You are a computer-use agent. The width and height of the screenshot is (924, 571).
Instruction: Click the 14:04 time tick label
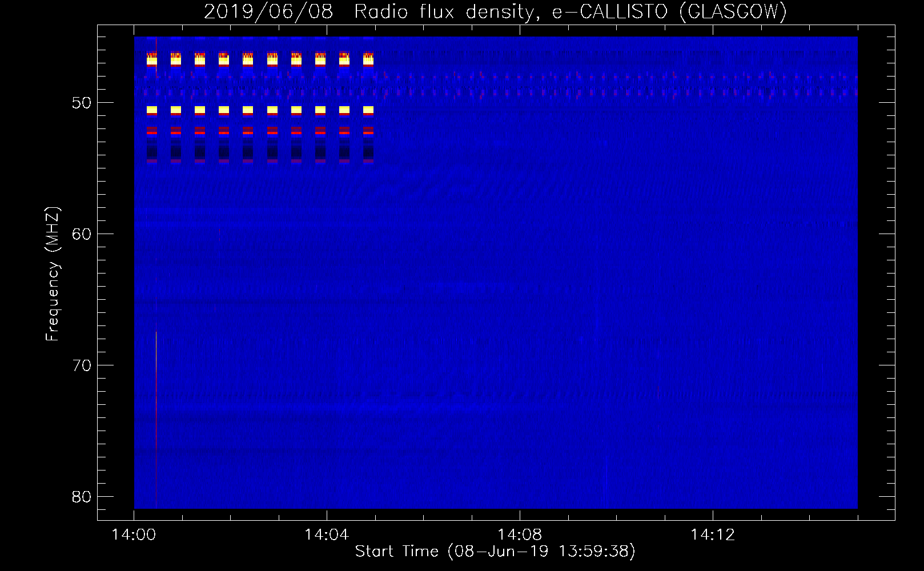(x=327, y=535)
